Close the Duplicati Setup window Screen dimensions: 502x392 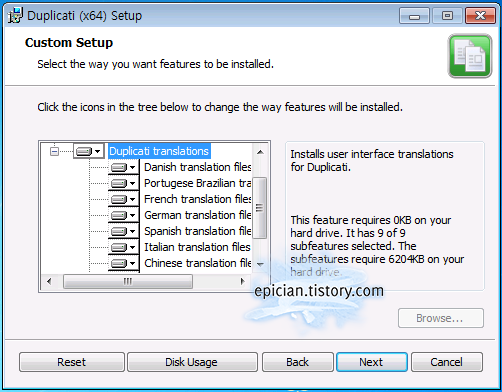pyautogui.click(x=480, y=16)
